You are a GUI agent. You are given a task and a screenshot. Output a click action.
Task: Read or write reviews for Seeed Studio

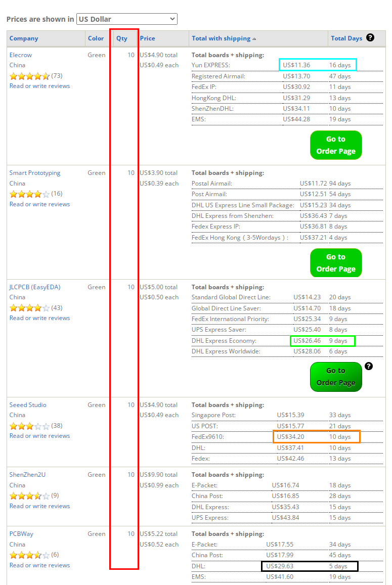39,436
